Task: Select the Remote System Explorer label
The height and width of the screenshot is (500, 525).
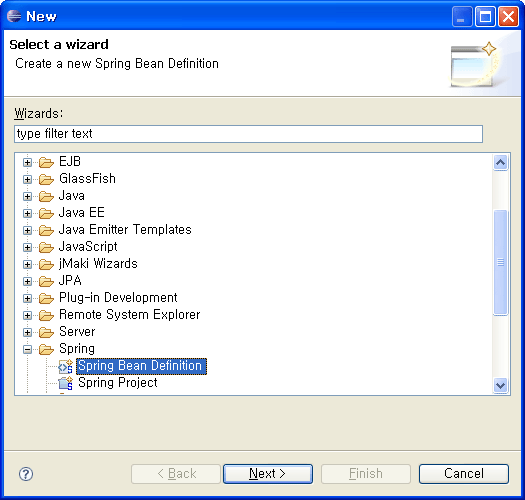Action: 129,315
